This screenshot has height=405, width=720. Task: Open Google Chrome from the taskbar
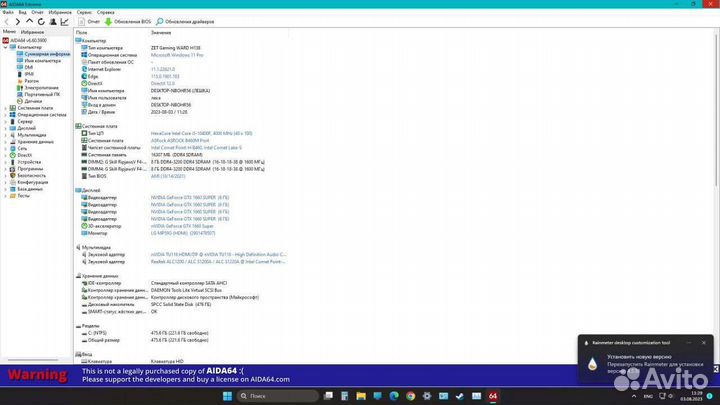point(411,396)
